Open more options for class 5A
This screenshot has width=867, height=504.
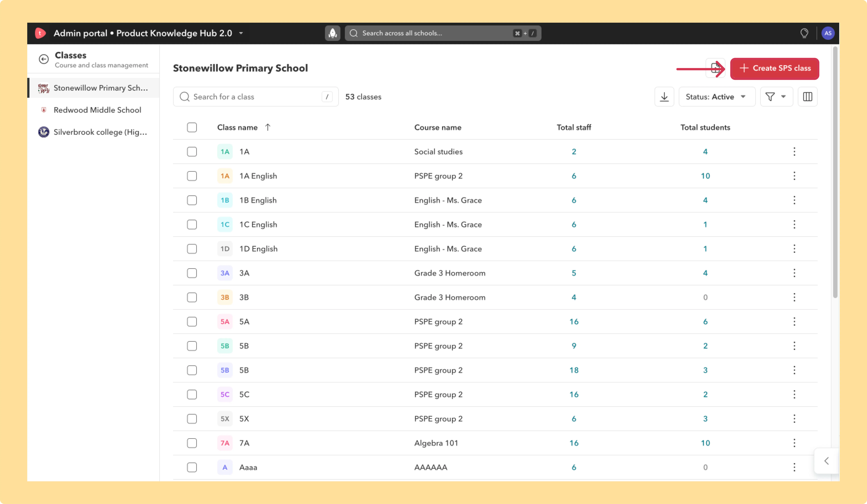(x=794, y=321)
